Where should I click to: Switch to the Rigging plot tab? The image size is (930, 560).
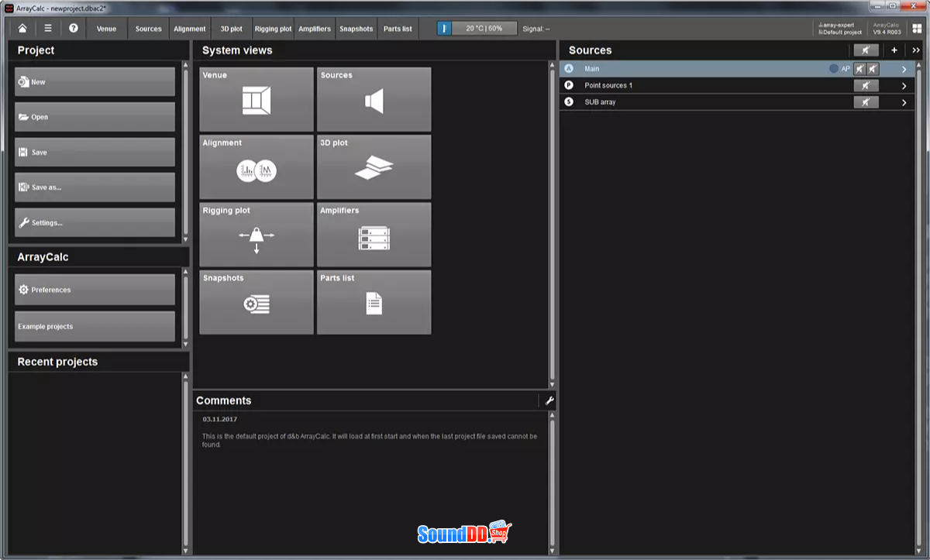point(273,29)
